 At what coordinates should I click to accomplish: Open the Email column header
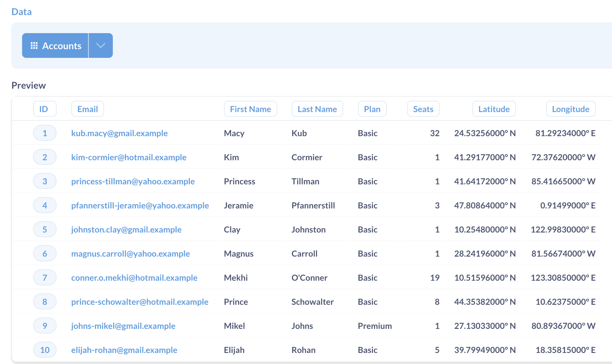[x=87, y=109]
